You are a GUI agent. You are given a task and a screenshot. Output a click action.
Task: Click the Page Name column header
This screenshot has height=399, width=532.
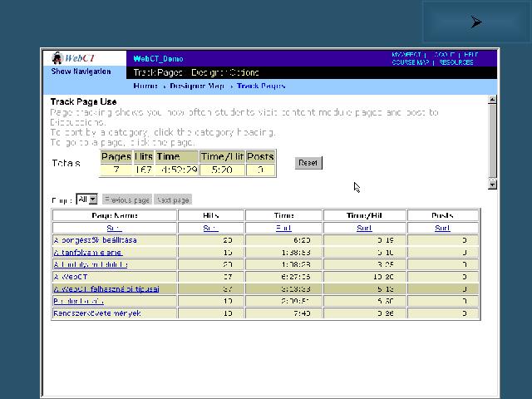point(115,215)
